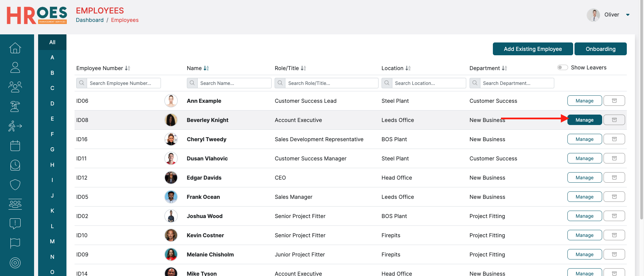Click the Search Name input field
The image size is (644, 276).
point(234,83)
